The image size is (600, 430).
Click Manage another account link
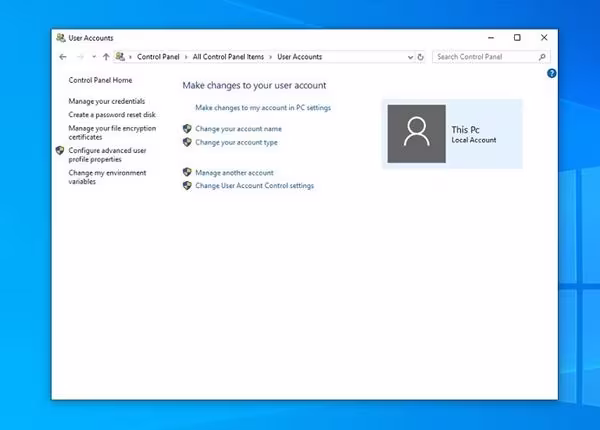pyautogui.click(x=235, y=173)
